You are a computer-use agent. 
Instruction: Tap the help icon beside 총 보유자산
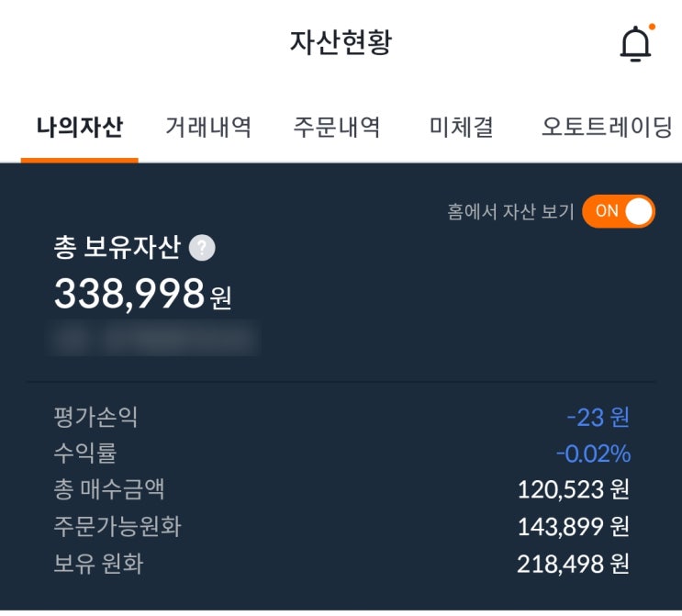coord(202,248)
